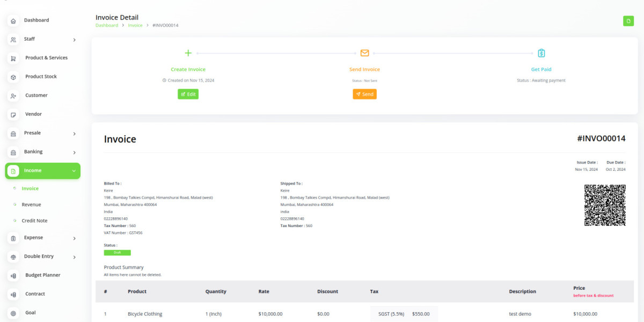
Task: Click the Issue Date Nov 15, 2024 value
Action: coord(586,169)
